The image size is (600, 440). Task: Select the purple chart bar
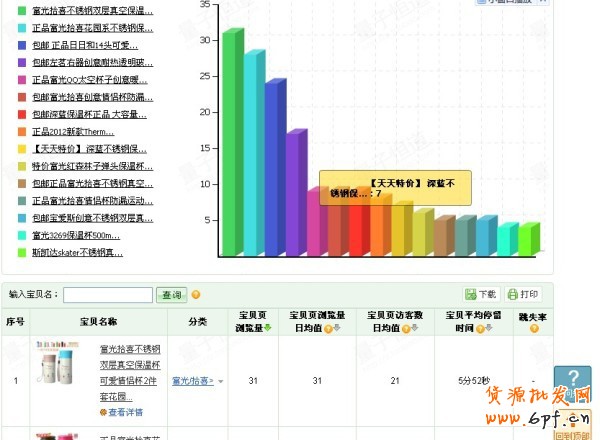pyautogui.click(x=297, y=192)
